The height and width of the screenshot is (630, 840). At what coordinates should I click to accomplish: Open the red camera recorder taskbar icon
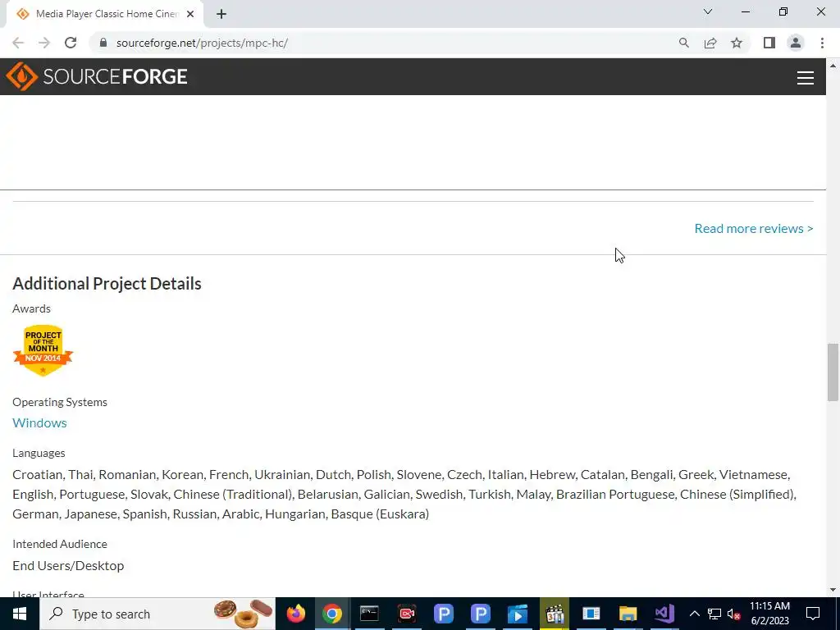407,614
